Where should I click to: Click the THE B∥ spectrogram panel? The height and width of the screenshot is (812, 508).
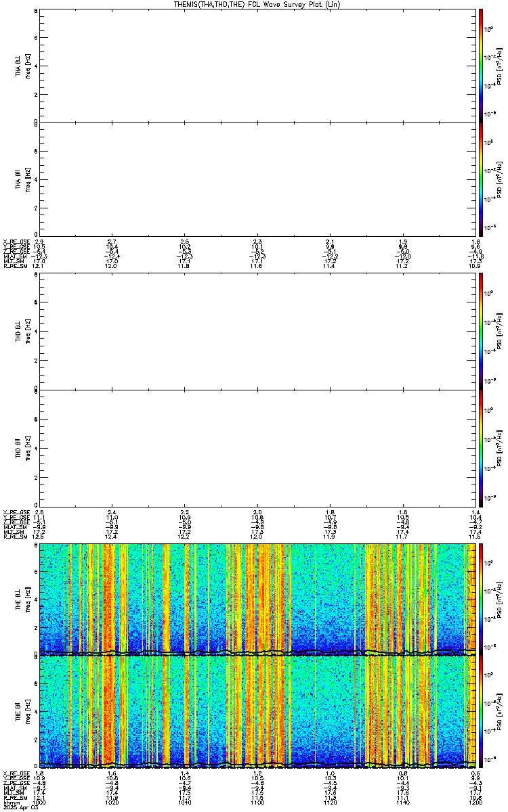258,711
